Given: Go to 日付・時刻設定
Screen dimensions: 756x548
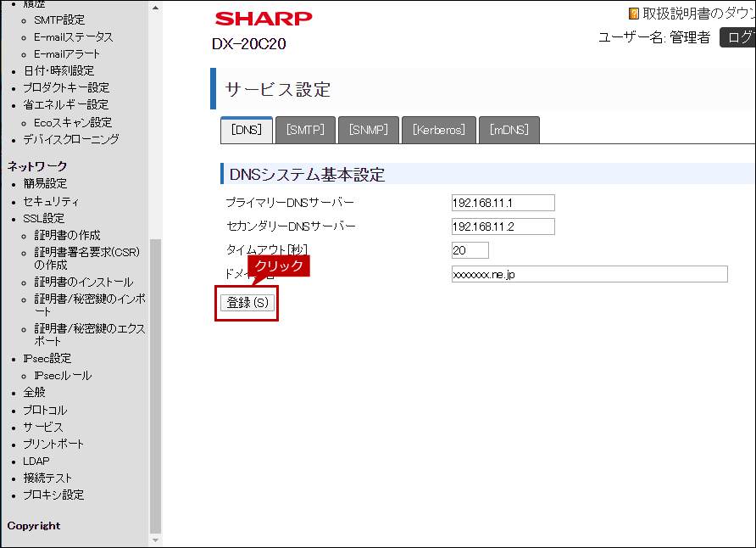Looking at the screenshot, I should pyautogui.click(x=58, y=70).
